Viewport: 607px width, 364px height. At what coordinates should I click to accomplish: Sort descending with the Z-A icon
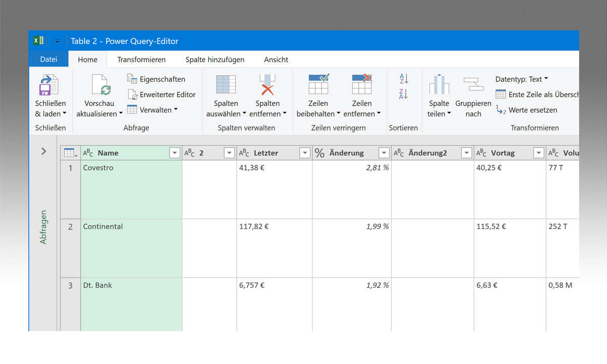(404, 94)
